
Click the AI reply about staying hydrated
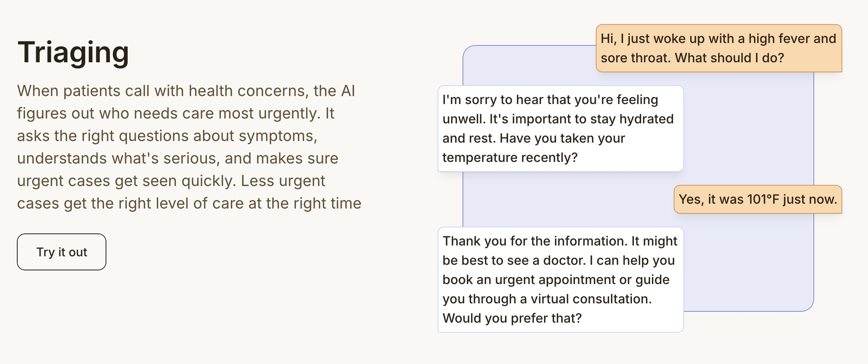(x=560, y=129)
